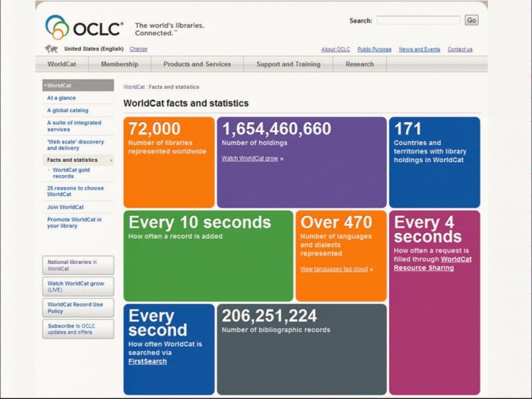532x399 pixels.
Task: Select Facts and statistics sidebar item
Action: [x=73, y=160]
